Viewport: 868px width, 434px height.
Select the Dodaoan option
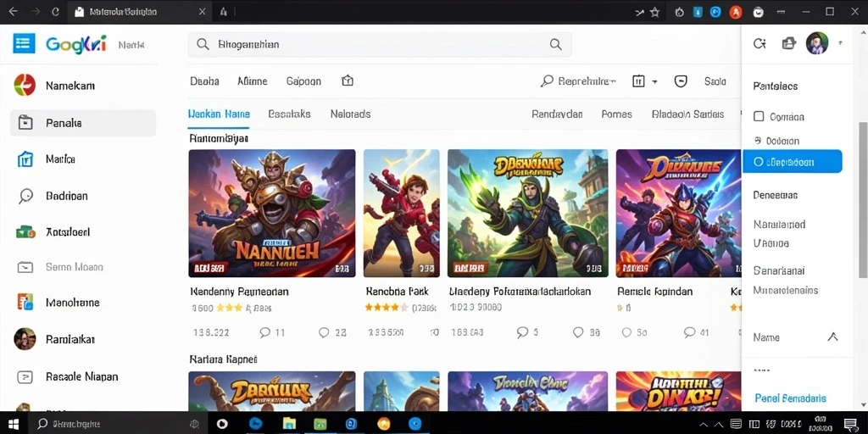776,141
